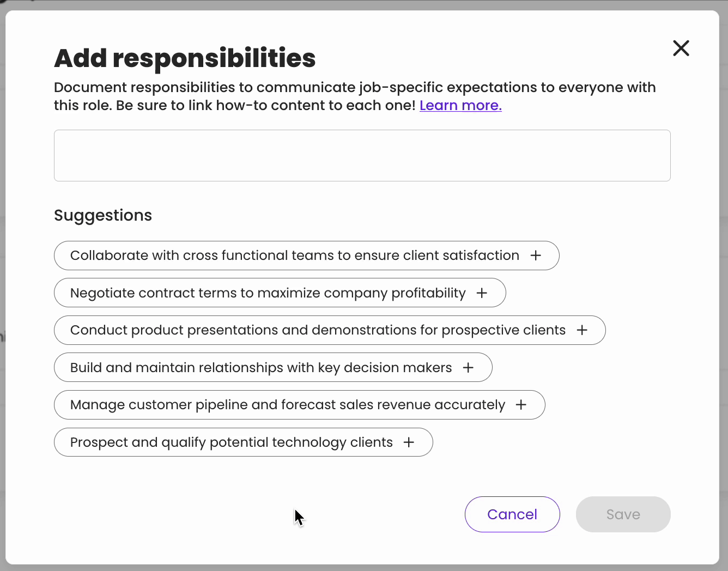Dismiss the dialog with the X icon
Image resolution: width=728 pixels, height=571 pixels.
tap(681, 48)
